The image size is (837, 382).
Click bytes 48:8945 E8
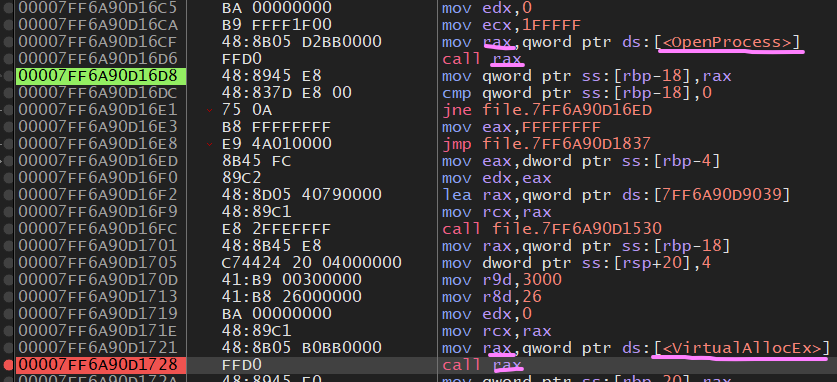click(x=271, y=76)
